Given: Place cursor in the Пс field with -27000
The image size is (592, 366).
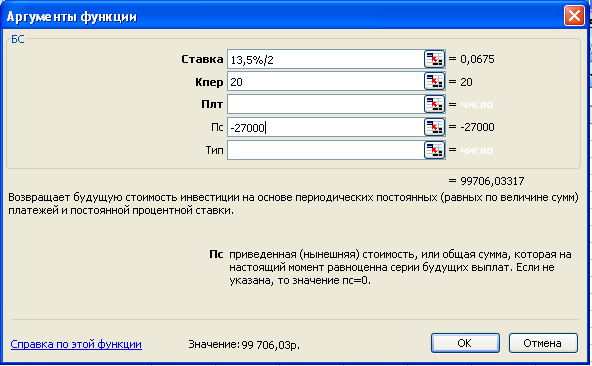Looking at the screenshot, I should 326,127.
